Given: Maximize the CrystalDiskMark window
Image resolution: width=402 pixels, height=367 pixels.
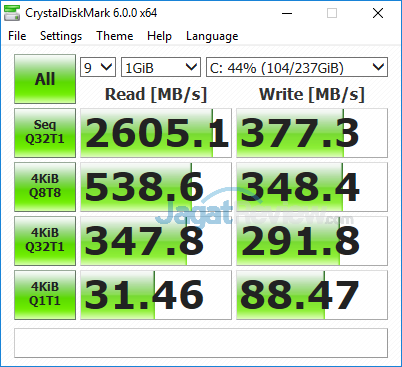Looking at the screenshot, I should [x=332, y=13].
